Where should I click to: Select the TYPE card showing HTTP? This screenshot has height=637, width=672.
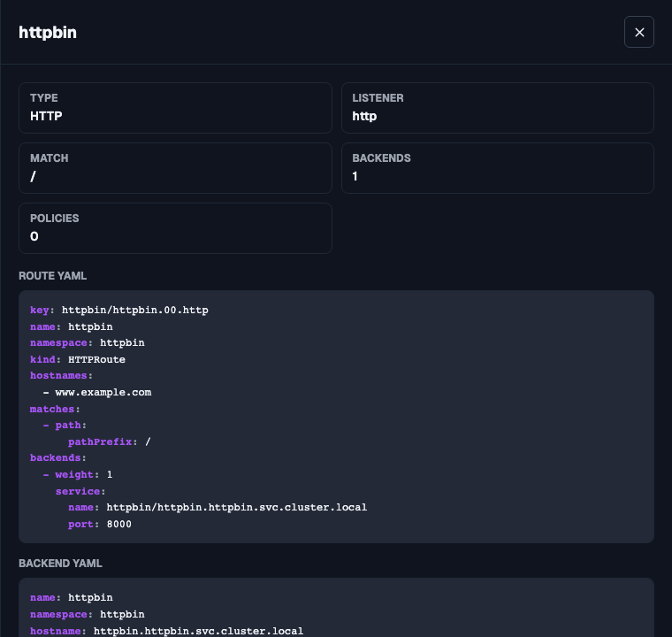point(175,108)
